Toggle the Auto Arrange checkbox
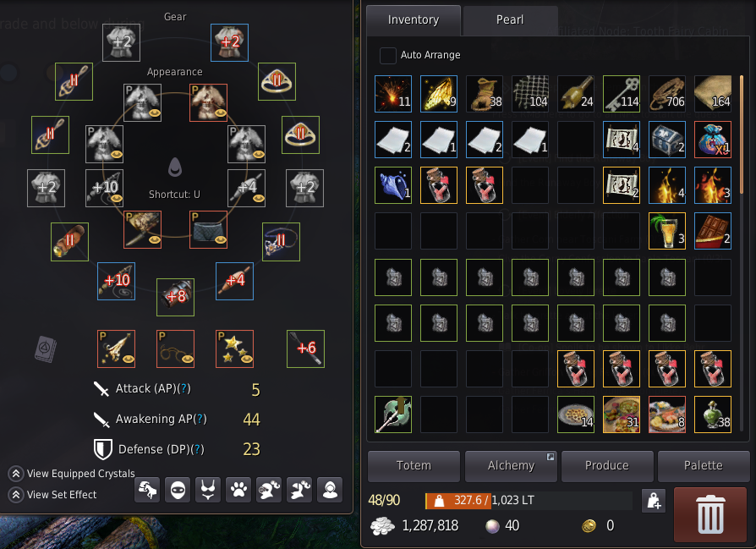The height and width of the screenshot is (549, 756). click(x=387, y=56)
